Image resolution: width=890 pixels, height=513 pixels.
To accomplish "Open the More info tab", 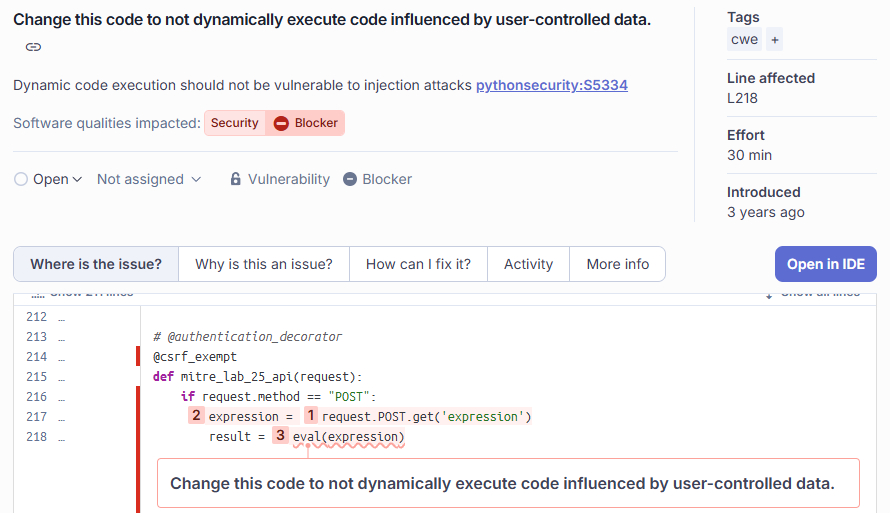I will 618,264.
